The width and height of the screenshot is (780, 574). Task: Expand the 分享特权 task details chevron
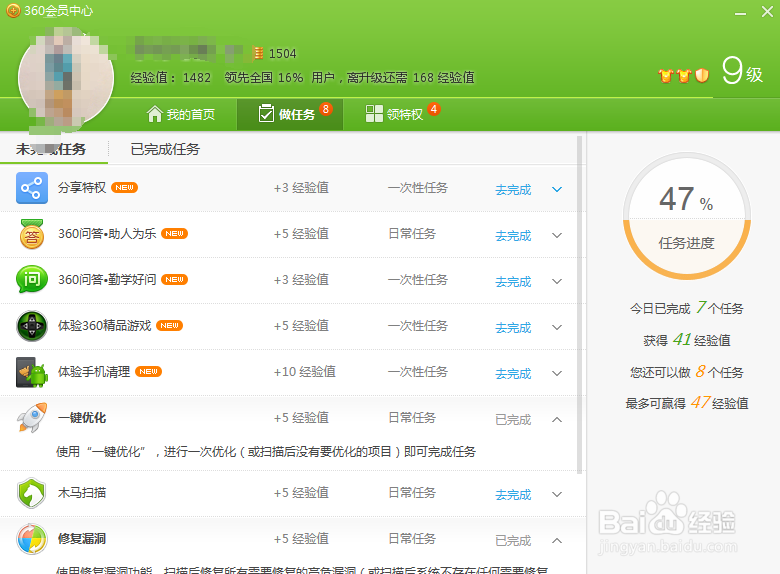557,190
